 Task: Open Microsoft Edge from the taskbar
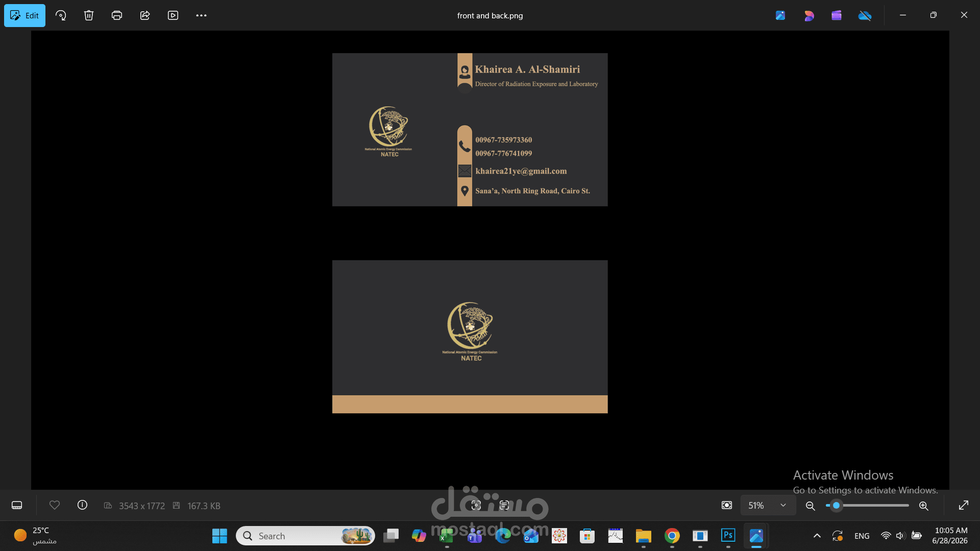(x=503, y=536)
